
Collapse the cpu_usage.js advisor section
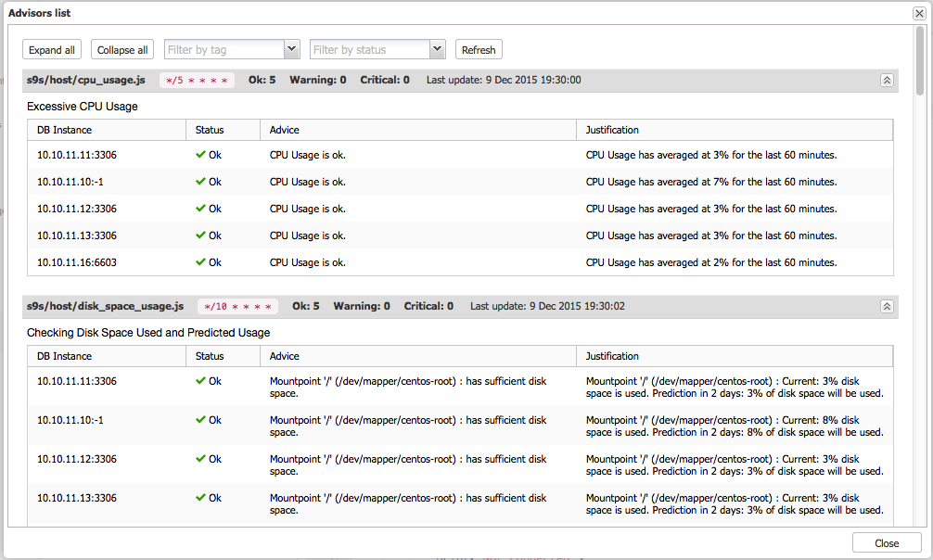tap(887, 81)
